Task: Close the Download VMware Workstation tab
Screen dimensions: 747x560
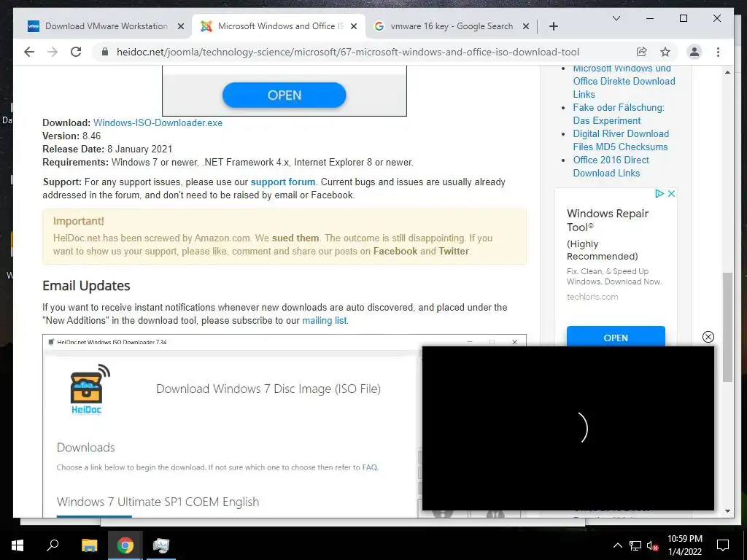Action: click(x=181, y=27)
